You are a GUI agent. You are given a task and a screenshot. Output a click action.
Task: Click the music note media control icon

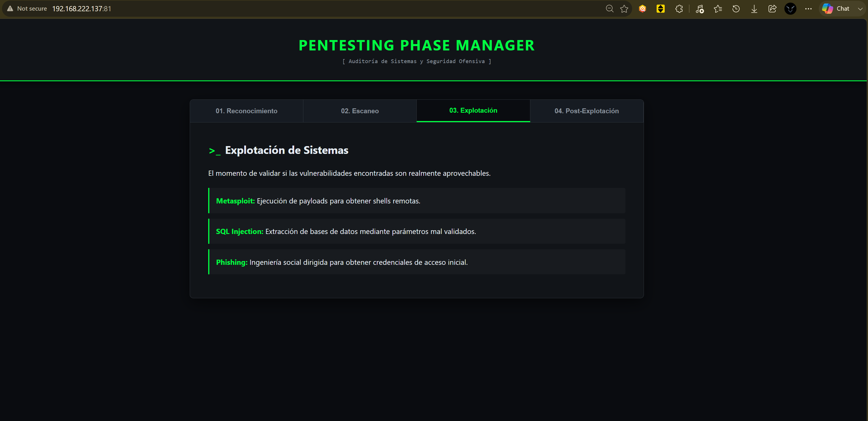pos(700,9)
